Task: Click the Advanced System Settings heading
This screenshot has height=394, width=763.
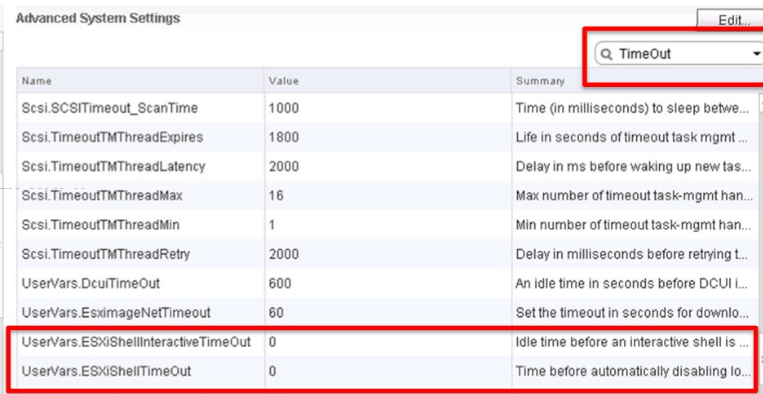Action: click(x=98, y=18)
